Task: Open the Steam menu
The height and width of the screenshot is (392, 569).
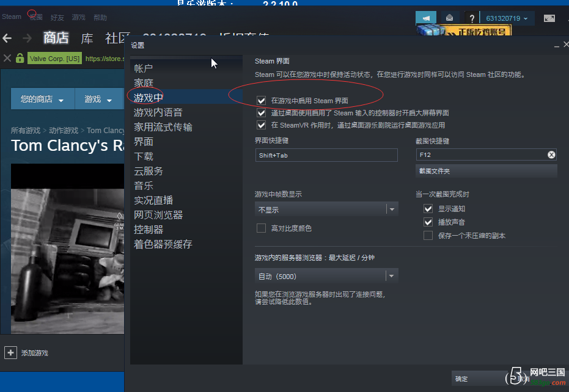Action: [12, 16]
